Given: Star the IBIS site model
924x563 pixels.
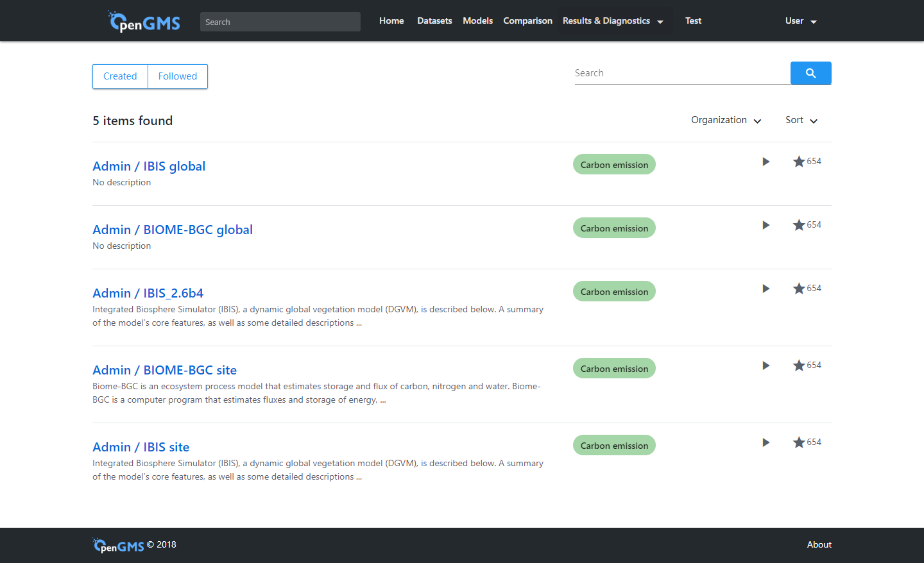Looking at the screenshot, I should click(x=799, y=442).
